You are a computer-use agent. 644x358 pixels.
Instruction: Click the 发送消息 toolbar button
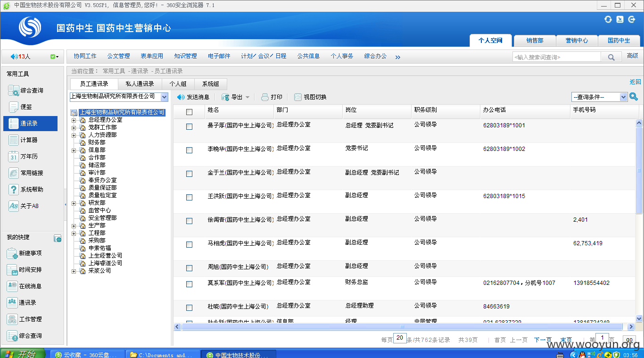point(193,97)
